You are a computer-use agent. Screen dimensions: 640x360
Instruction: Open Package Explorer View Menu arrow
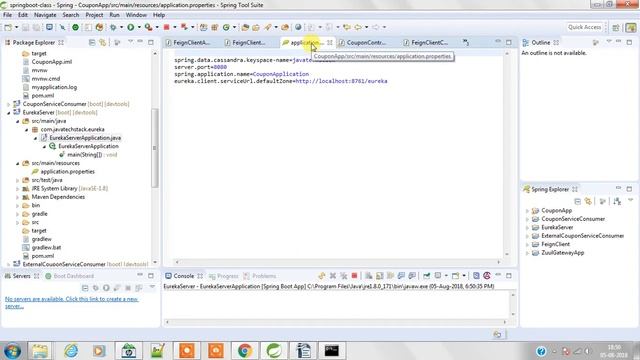point(130,42)
